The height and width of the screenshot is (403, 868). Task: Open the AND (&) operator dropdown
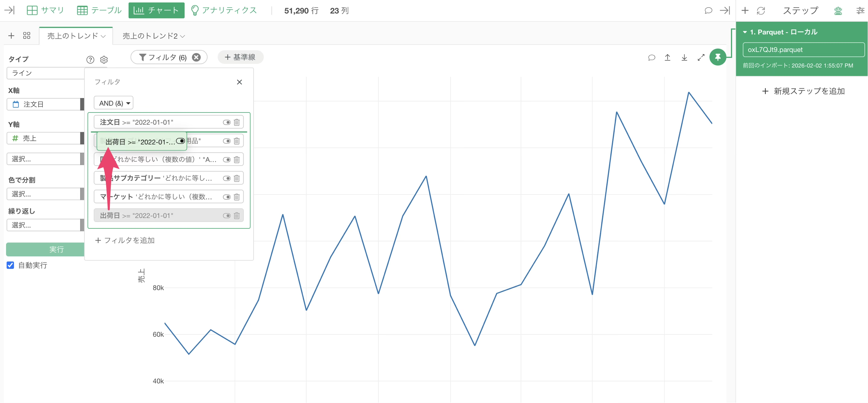click(x=113, y=103)
